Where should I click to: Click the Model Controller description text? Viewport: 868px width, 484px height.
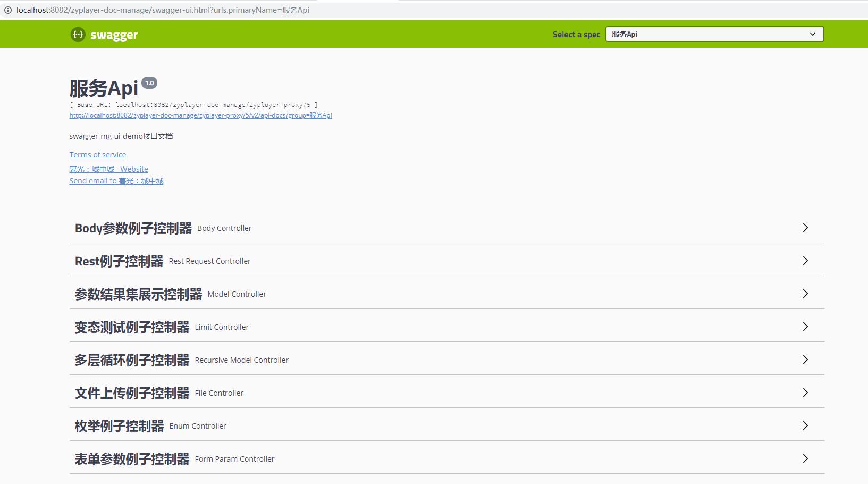point(237,294)
